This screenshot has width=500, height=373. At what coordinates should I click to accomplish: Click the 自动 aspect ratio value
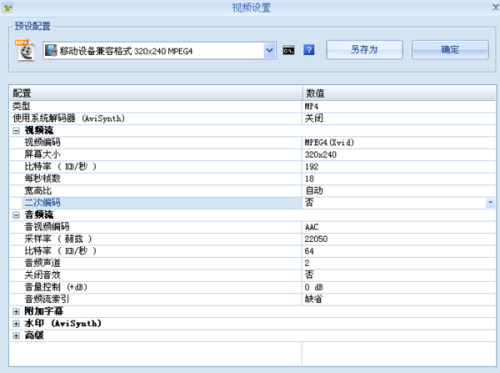pyautogui.click(x=314, y=190)
